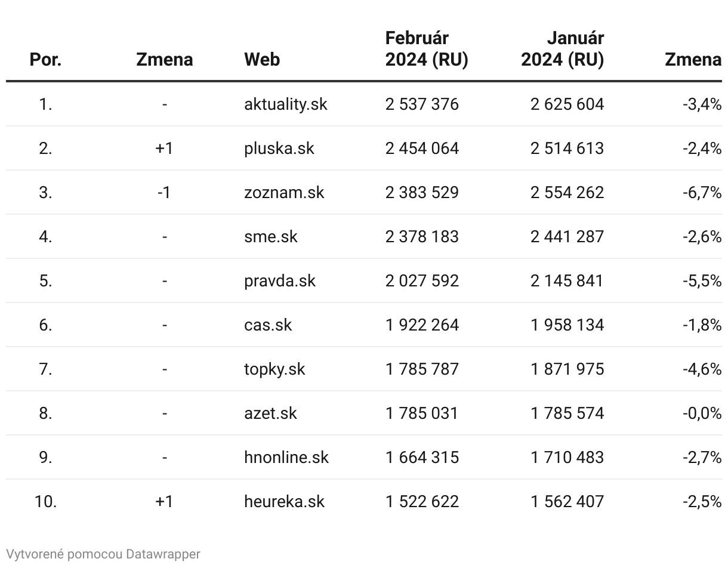The height and width of the screenshot is (568, 728).
Task: Click the -6,7% change value
Action: [x=702, y=192]
